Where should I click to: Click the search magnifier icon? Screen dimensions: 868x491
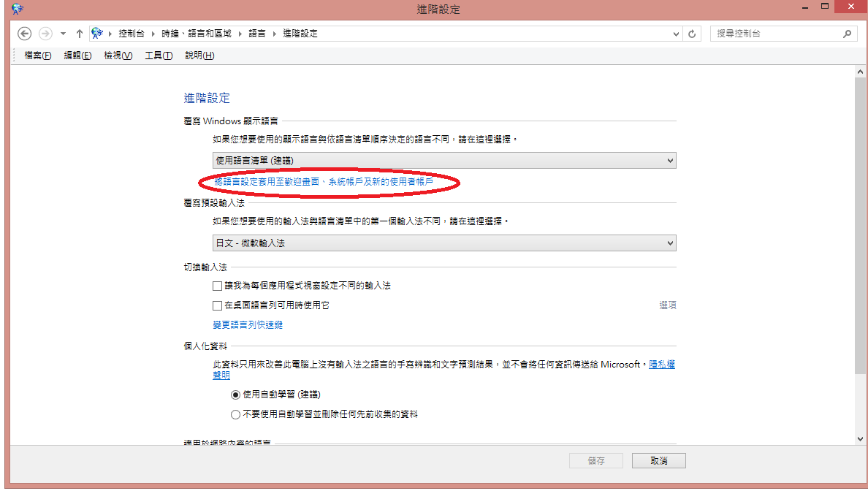pyautogui.click(x=848, y=34)
